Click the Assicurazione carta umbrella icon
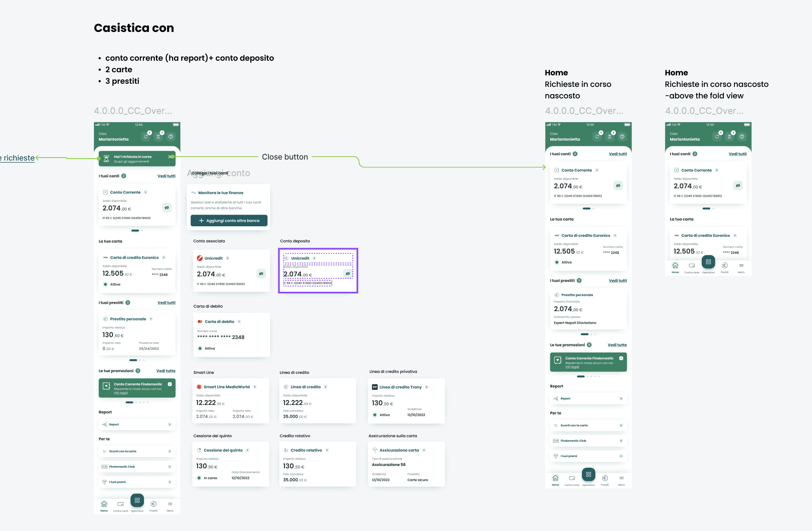Viewport: 812px width, 531px height. (x=374, y=450)
